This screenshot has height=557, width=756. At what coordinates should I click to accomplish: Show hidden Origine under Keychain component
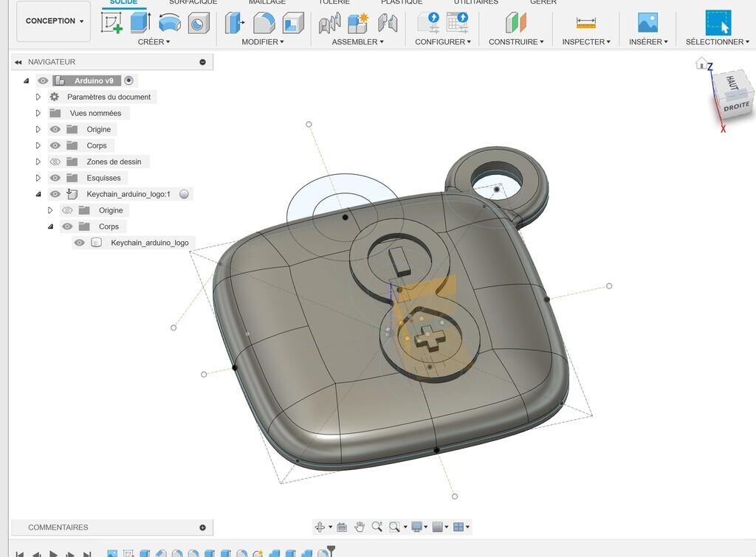click(67, 210)
